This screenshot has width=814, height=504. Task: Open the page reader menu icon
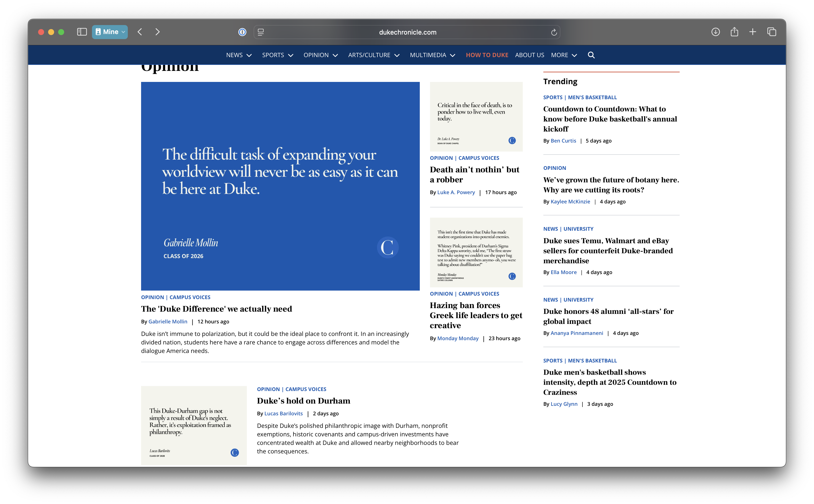[x=261, y=32]
